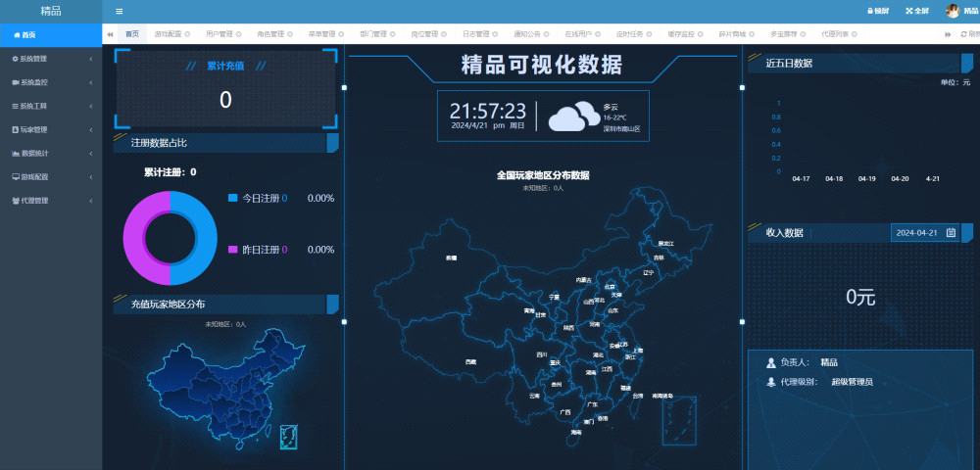Toggle the sidebar hamburger menu icon
The width and height of the screenshot is (980, 470).
coord(120,11)
